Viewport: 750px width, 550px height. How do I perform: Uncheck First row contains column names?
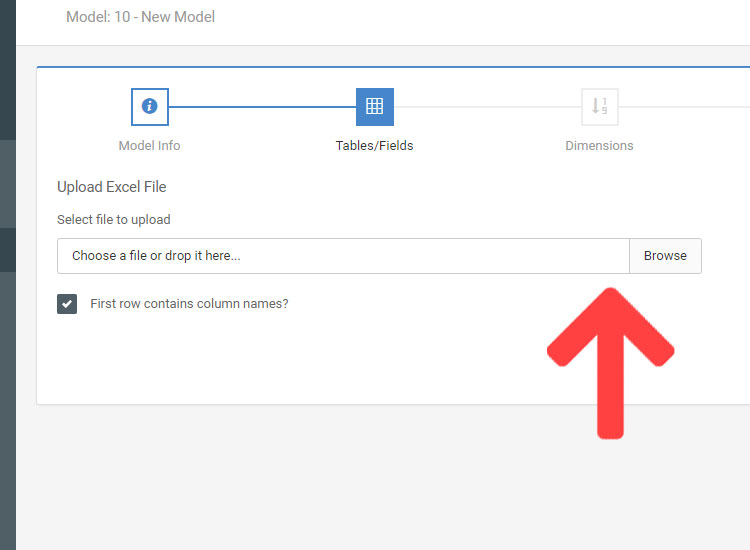[x=67, y=304]
